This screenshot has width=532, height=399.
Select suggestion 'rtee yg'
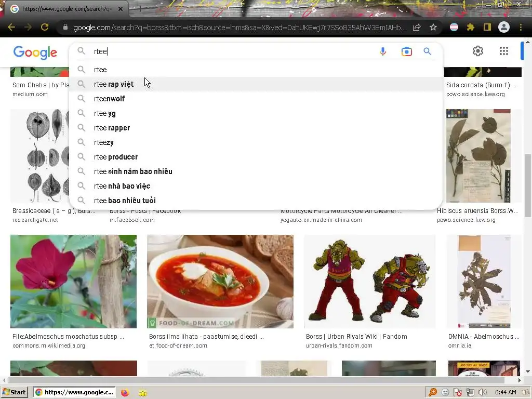pos(256,113)
